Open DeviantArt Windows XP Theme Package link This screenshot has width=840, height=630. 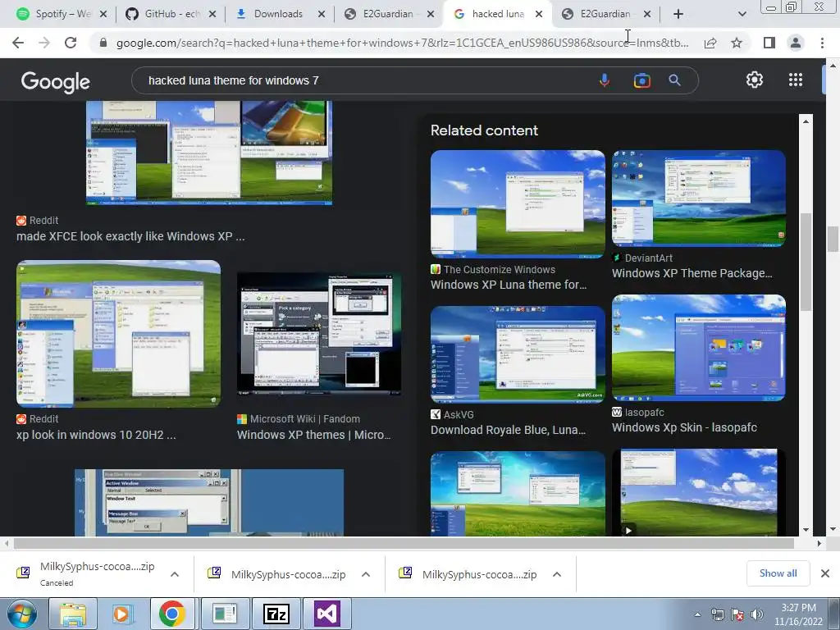pyautogui.click(x=692, y=273)
